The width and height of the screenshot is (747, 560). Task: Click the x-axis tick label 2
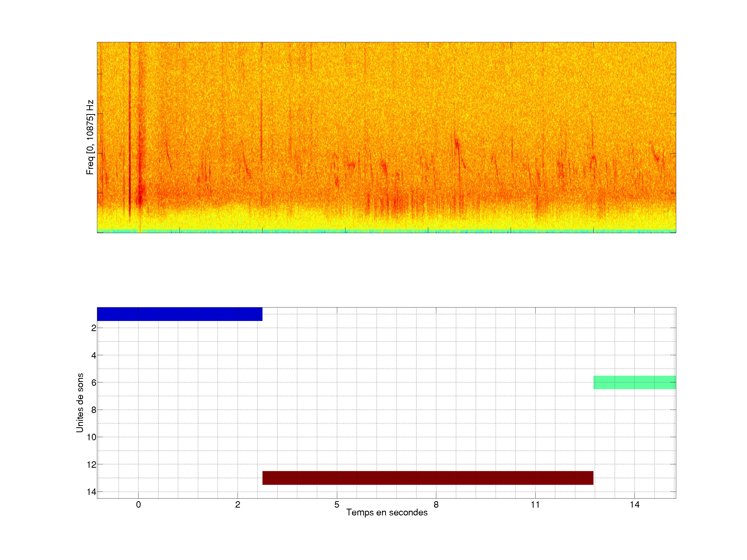pos(237,505)
